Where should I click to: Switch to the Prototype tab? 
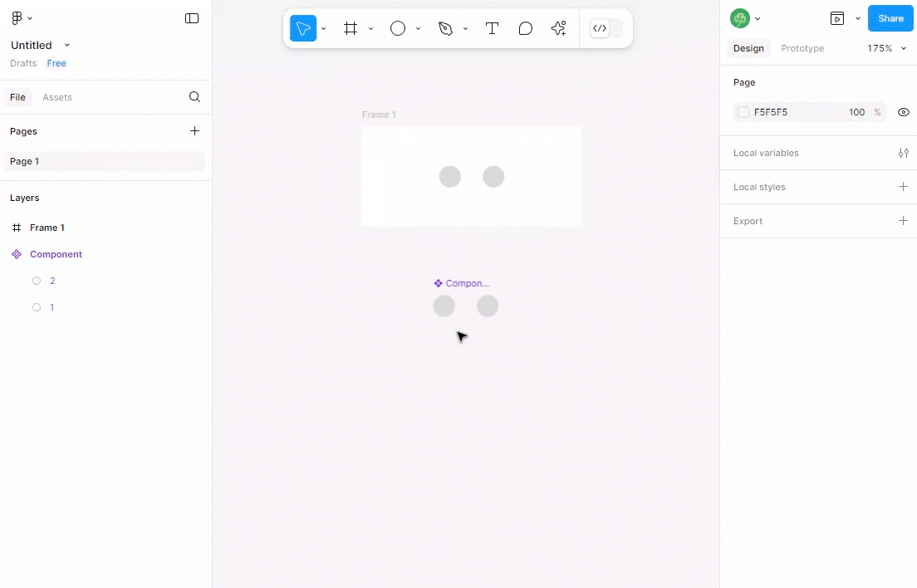[x=802, y=48]
